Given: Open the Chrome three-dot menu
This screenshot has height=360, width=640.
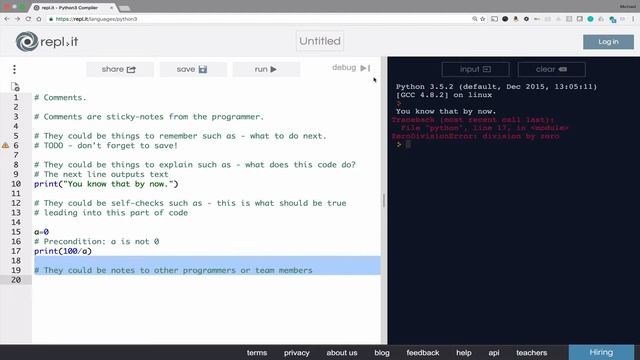Looking at the screenshot, I should click(633, 19).
